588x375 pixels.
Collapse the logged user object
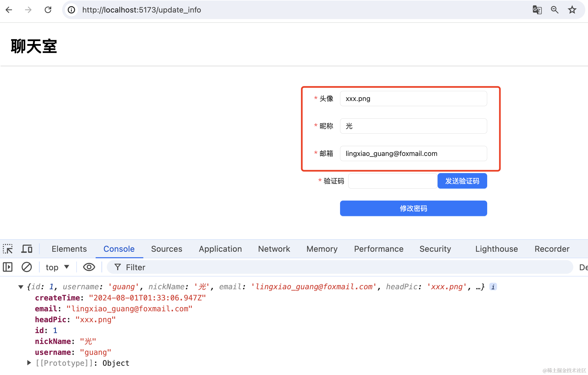[21, 287]
